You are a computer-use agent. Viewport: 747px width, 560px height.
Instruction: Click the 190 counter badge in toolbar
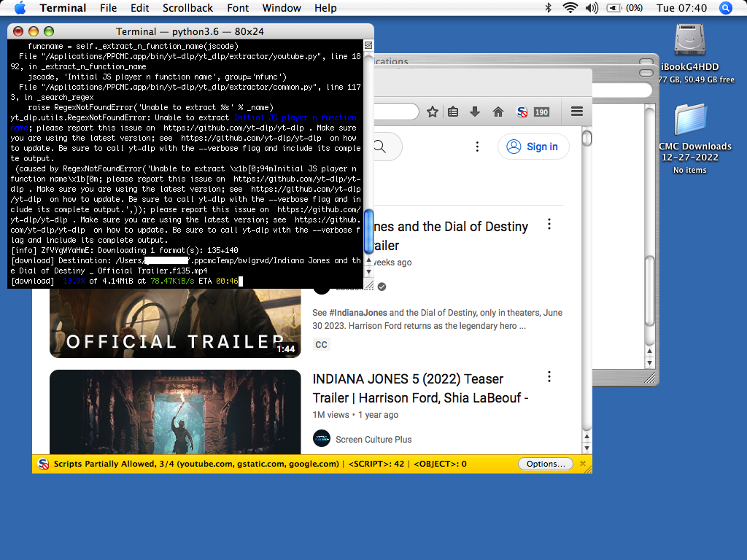[x=541, y=112]
